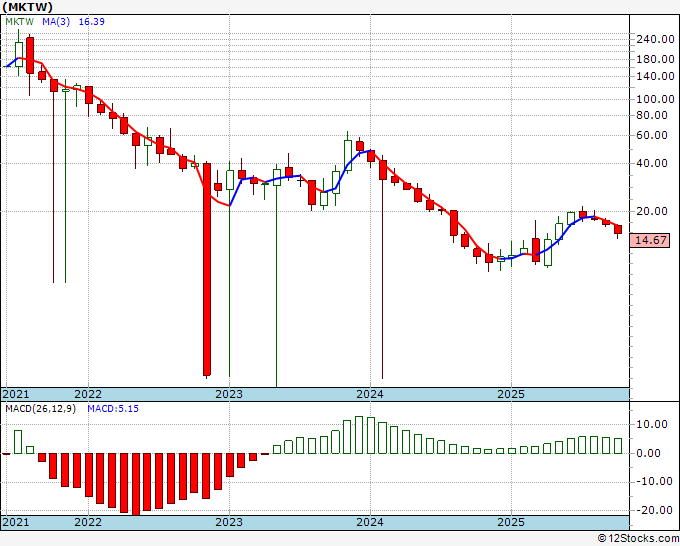Click the tallest green MACD bar near 2024
This screenshot has height=546, width=680.
[359, 435]
